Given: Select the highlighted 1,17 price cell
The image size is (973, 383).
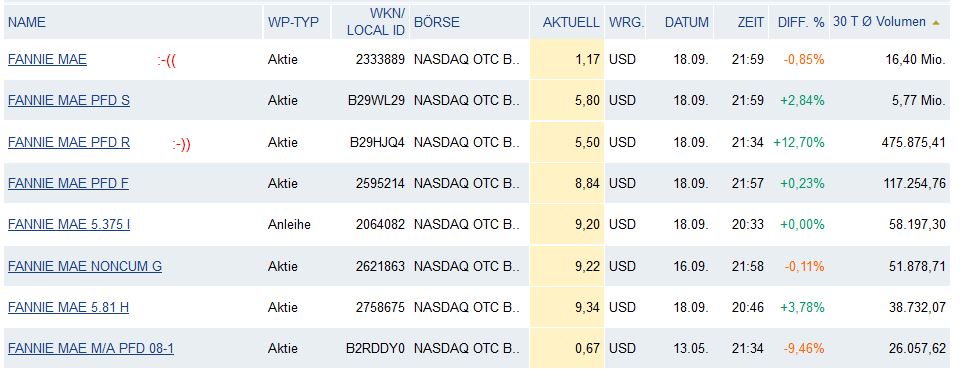Looking at the screenshot, I should pyautogui.click(x=567, y=60).
